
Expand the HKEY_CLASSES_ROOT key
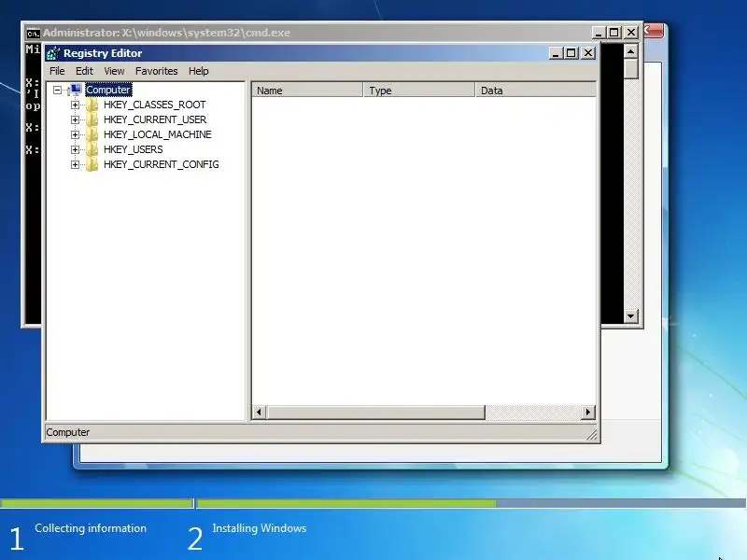[75, 105]
